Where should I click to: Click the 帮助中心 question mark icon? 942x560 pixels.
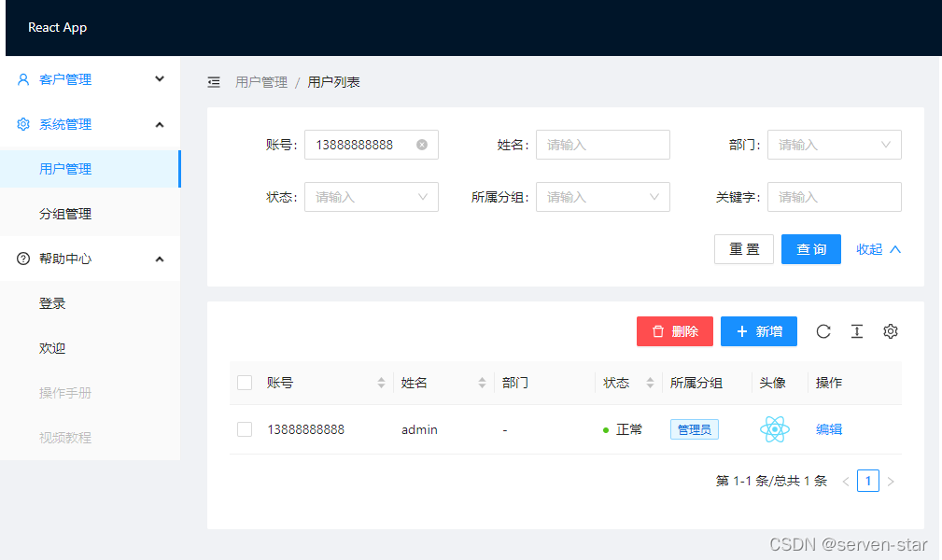pos(22,259)
